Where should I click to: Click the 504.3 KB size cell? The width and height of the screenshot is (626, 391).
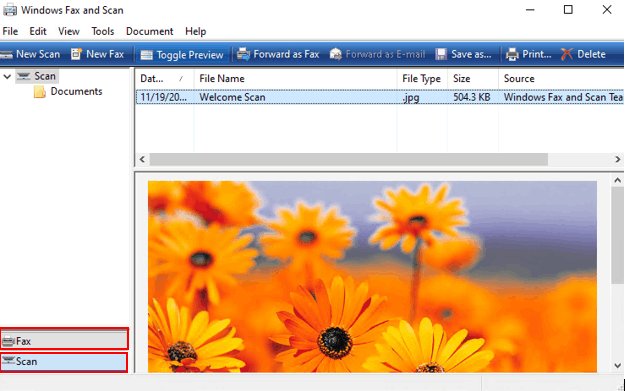[x=471, y=97]
